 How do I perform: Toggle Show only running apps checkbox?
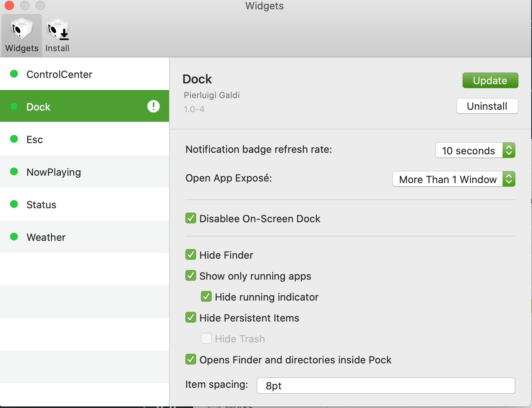(191, 276)
